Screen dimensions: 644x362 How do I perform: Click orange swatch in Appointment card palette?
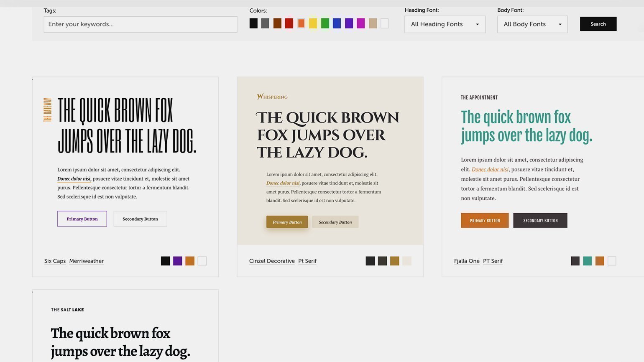point(600,261)
